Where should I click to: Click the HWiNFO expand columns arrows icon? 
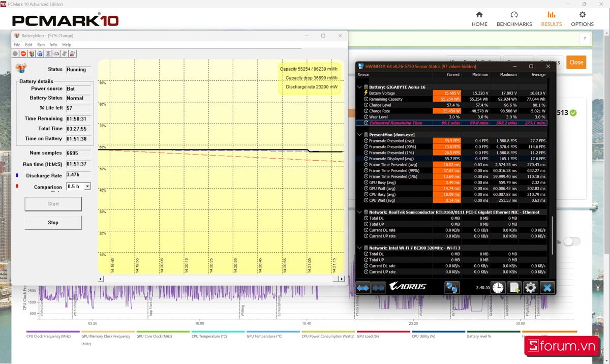coord(362,288)
